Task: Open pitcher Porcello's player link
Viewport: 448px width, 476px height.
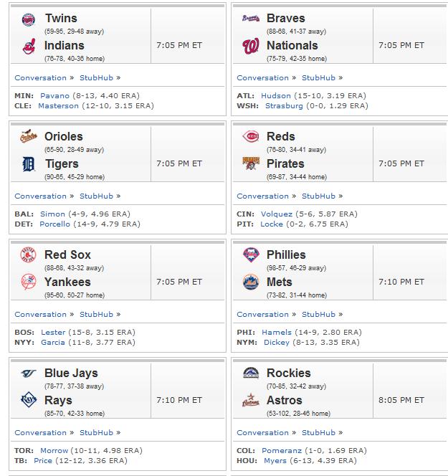Action: [54, 224]
